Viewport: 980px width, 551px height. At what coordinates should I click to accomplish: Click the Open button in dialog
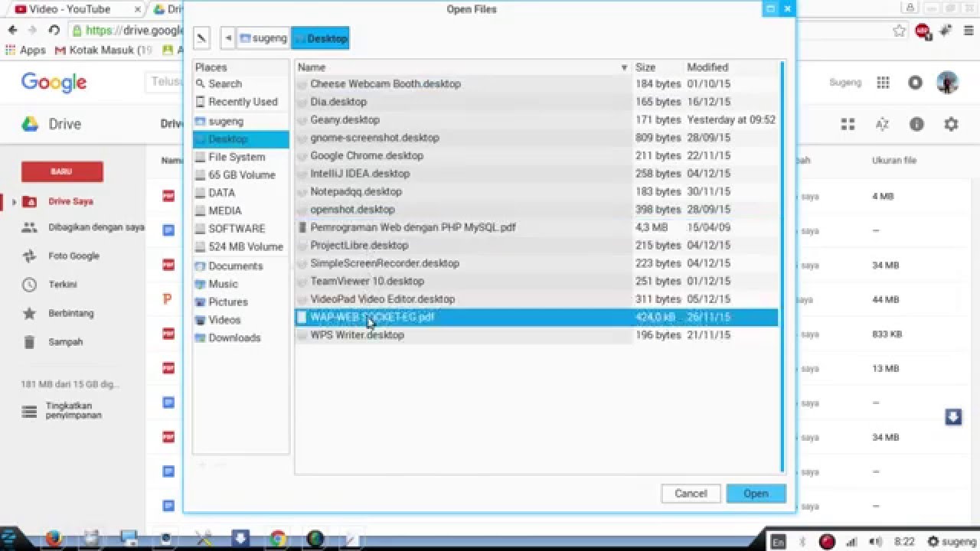pos(756,494)
